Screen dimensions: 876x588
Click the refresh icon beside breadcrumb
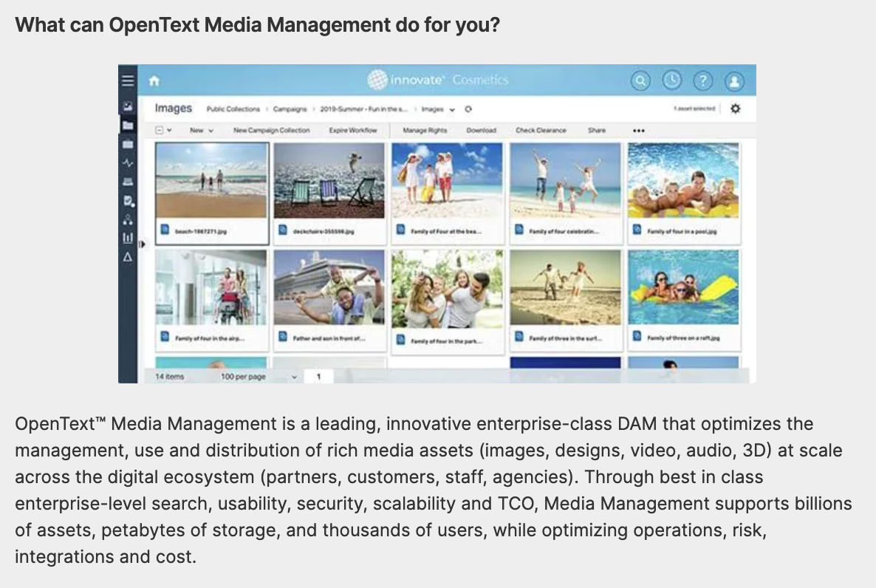coord(468,109)
